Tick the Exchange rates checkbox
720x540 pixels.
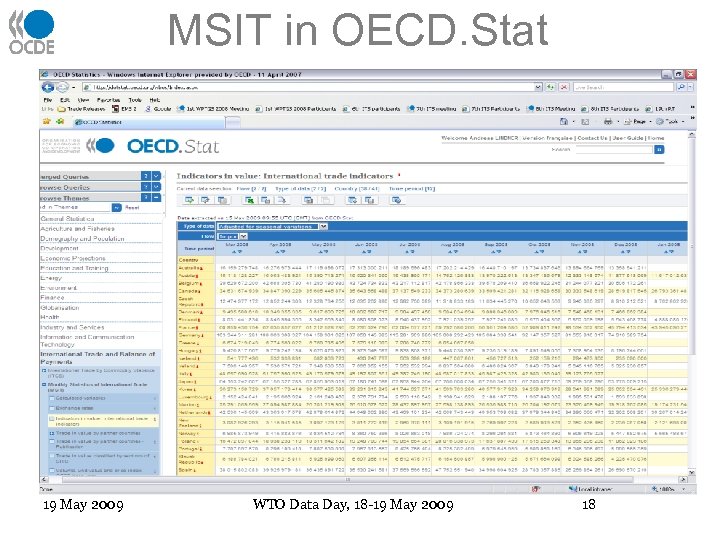tap(52, 408)
